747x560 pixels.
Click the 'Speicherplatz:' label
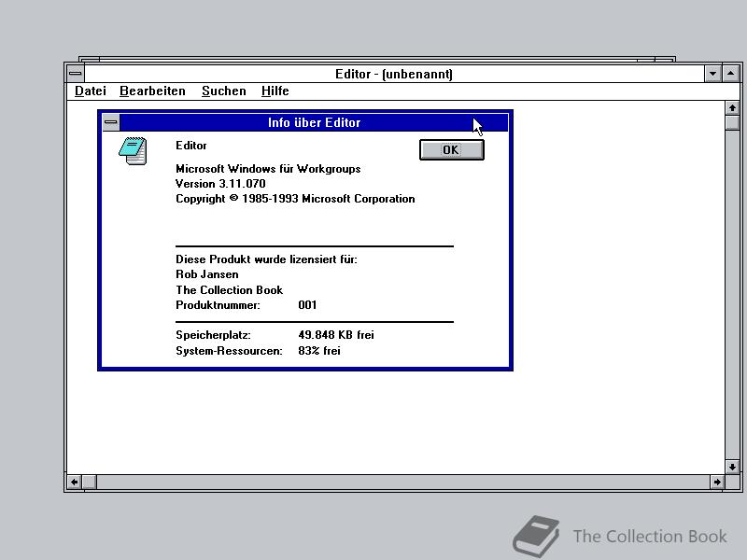pos(213,335)
